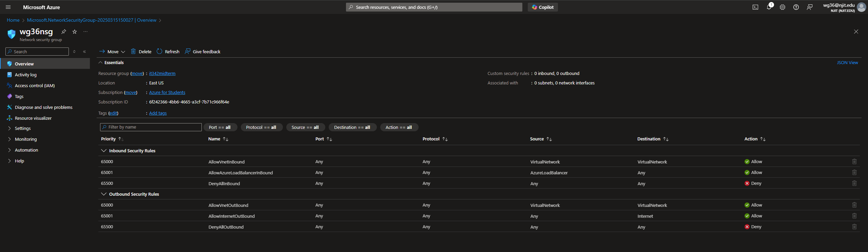
Task: Toggle the Action == all filter
Action: [x=399, y=127]
